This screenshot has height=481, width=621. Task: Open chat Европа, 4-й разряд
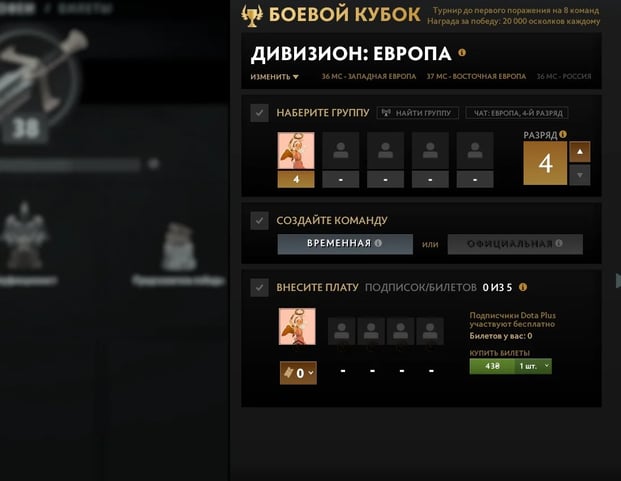coord(517,113)
